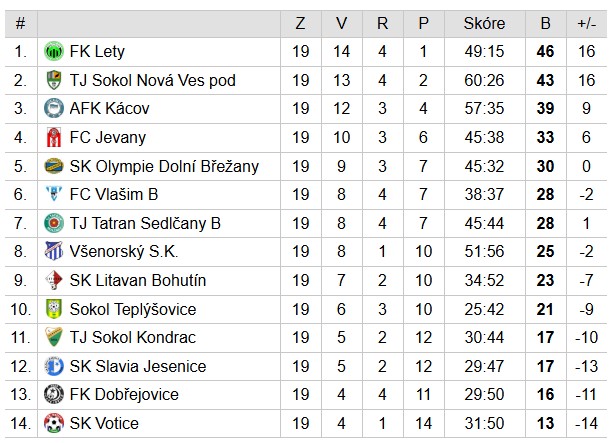
Task: Click the Všenorský S.K. club logo
Action: point(54,252)
